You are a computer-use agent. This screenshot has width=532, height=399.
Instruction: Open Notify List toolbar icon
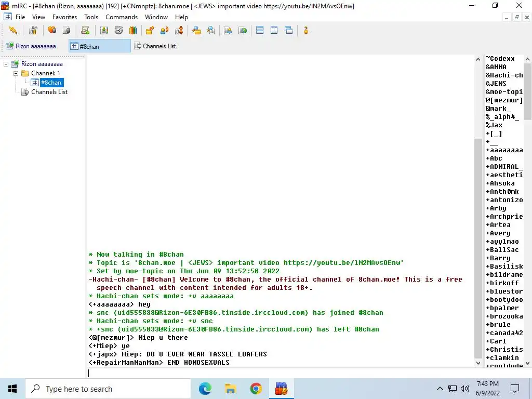pos(228,31)
